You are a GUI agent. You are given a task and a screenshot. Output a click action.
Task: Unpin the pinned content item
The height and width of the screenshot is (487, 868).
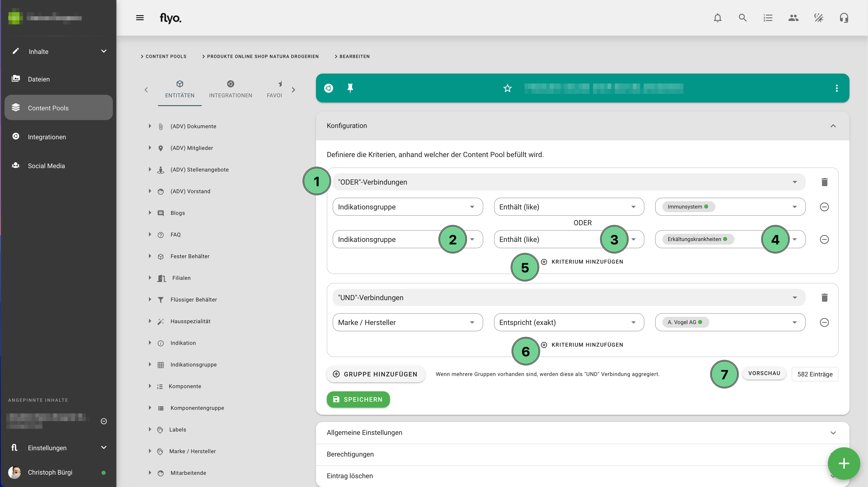(104, 421)
